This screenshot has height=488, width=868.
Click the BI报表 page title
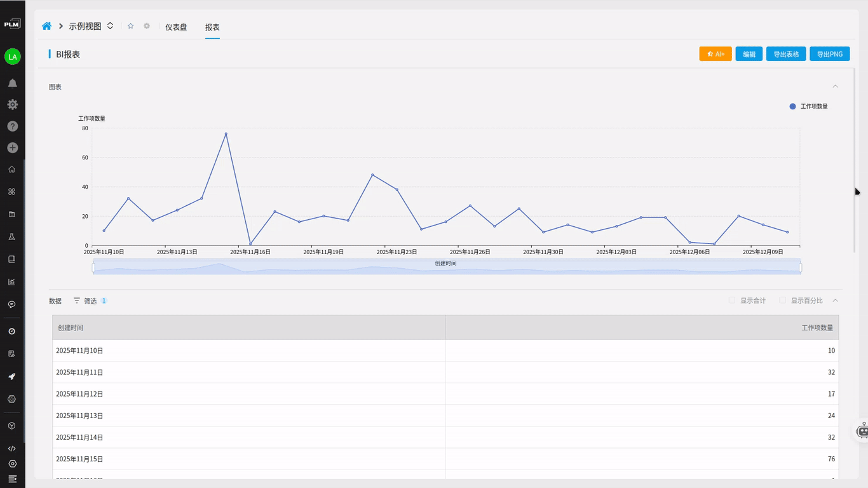tap(68, 55)
